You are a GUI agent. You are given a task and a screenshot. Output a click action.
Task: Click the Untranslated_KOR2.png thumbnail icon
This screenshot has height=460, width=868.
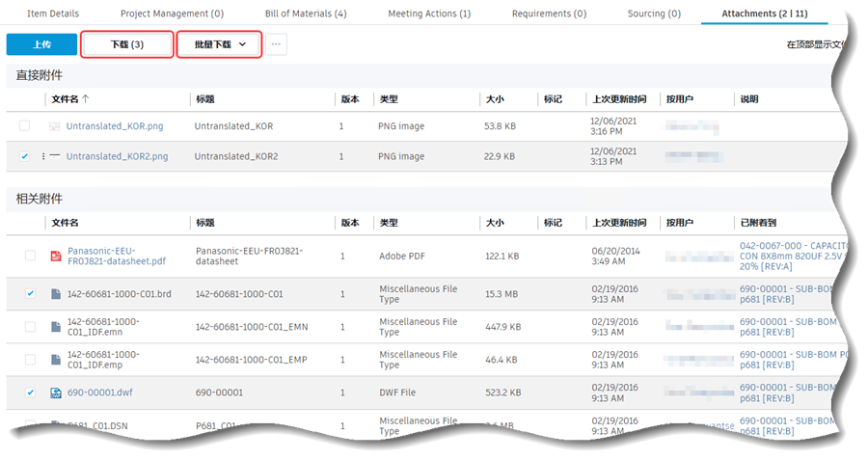tap(54, 156)
